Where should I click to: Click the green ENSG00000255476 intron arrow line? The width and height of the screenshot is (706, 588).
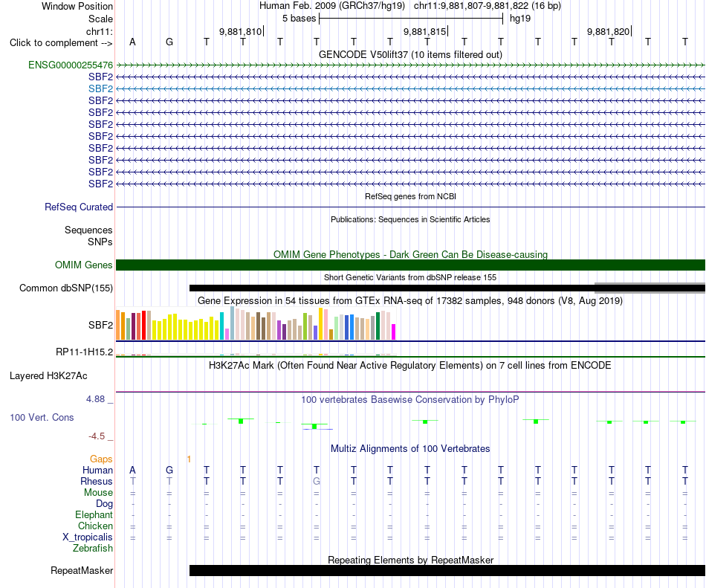pos(410,65)
